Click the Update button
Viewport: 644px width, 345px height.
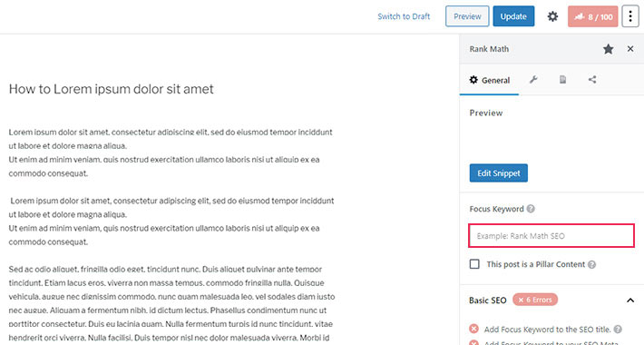tap(513, 16)
